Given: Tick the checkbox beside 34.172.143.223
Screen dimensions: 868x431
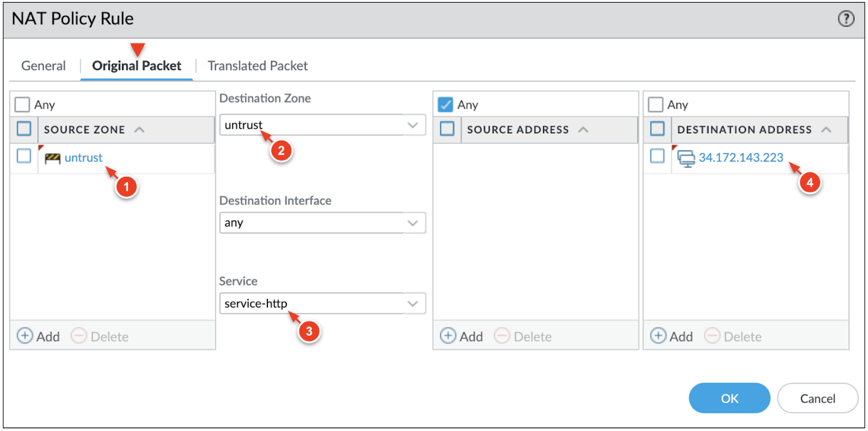Looking at the screenshot, I should tap(657, 156).
